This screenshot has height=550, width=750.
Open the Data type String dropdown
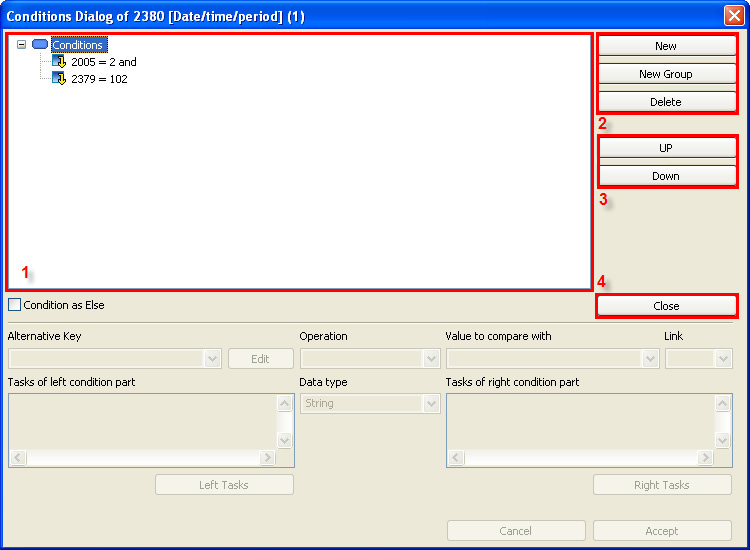pos(431,404)
